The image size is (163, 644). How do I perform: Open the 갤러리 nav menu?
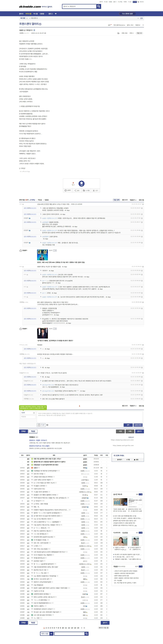21,14
